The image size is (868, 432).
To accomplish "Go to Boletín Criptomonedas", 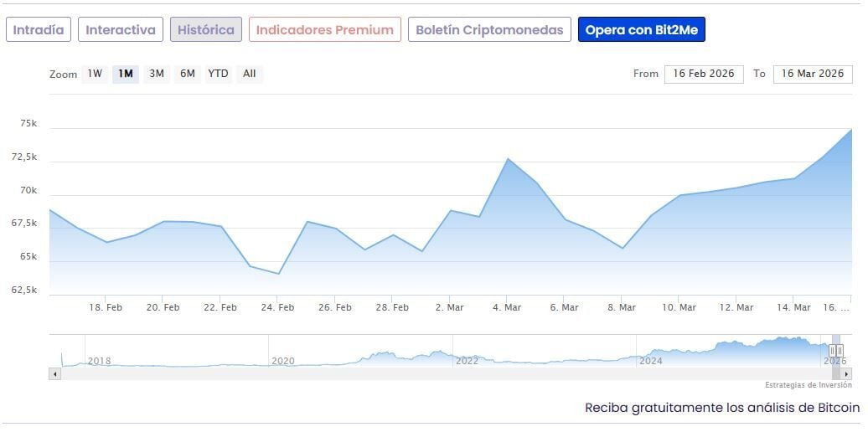I will tap(490, 30).
